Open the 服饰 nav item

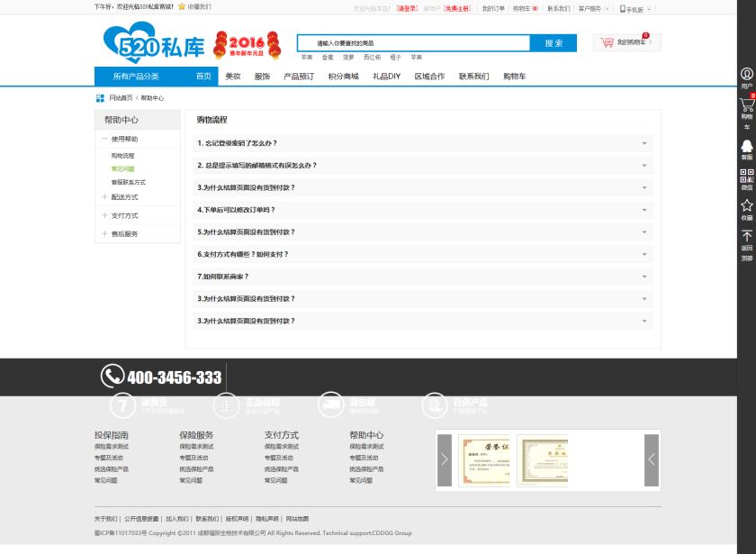click(x=262, y=77)
